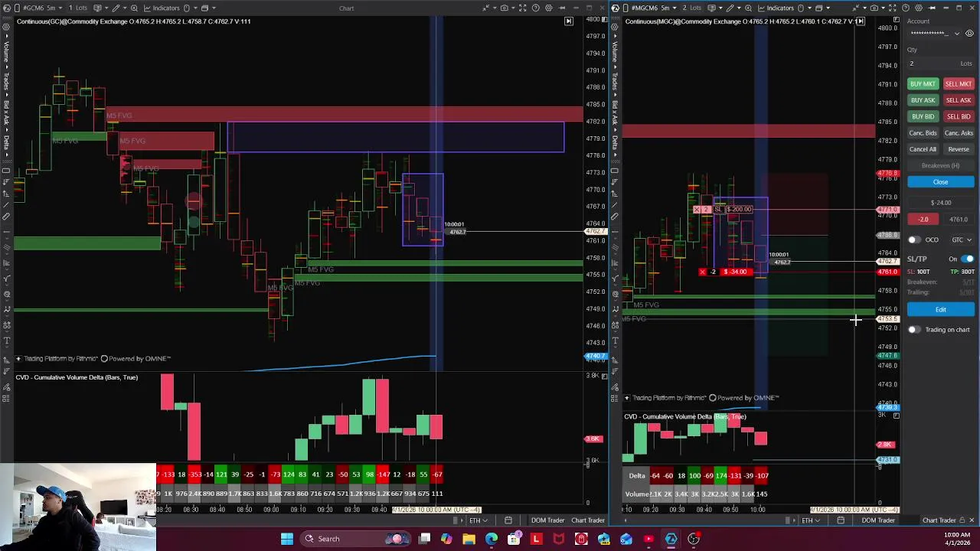Open Microsoft Edge from taskbar

491,539
